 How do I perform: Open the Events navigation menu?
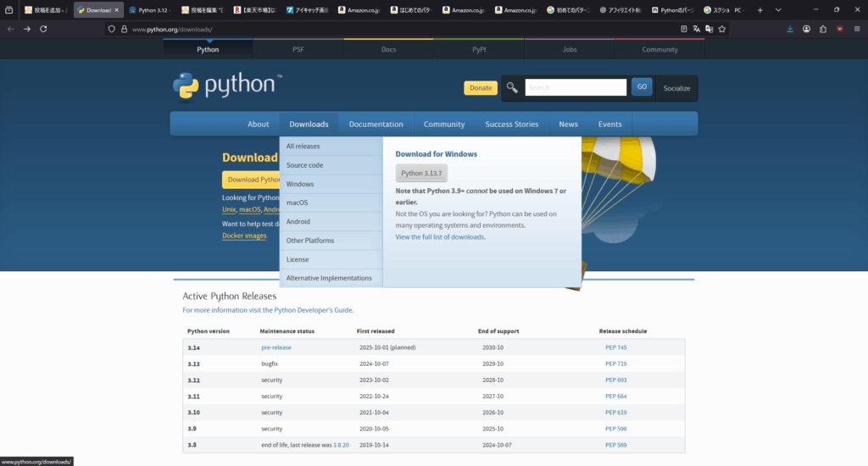[x=609, y=124]
